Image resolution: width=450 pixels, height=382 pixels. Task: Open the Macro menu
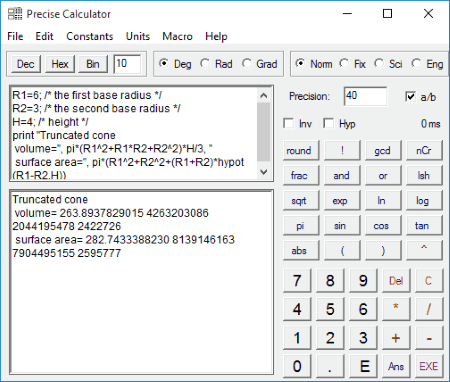pos(177,36)
